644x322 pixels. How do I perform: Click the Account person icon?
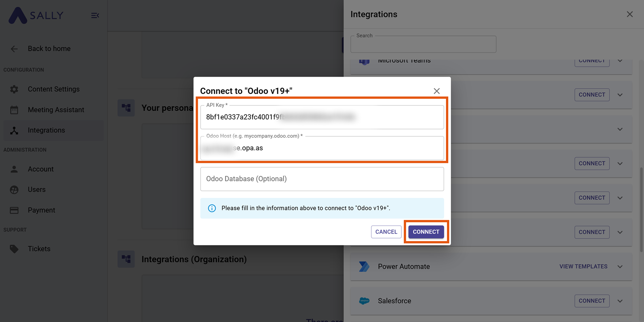[14, 169]
